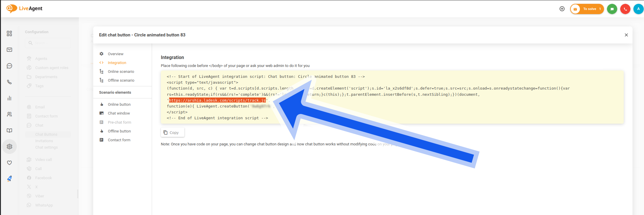The image size is (644, 215).
Task: Open the To solve tickets button
Action: [x=587, y=9]
